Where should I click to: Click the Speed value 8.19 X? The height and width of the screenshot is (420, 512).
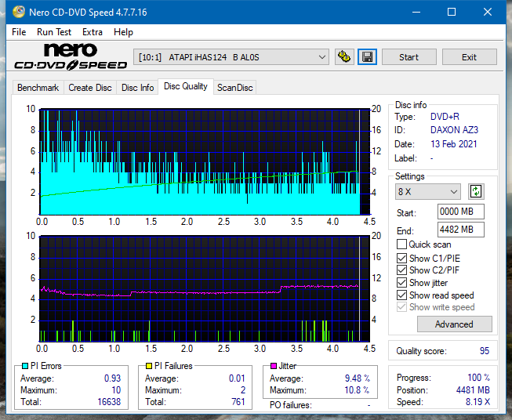pyautogui.click(x=478, y=402)
